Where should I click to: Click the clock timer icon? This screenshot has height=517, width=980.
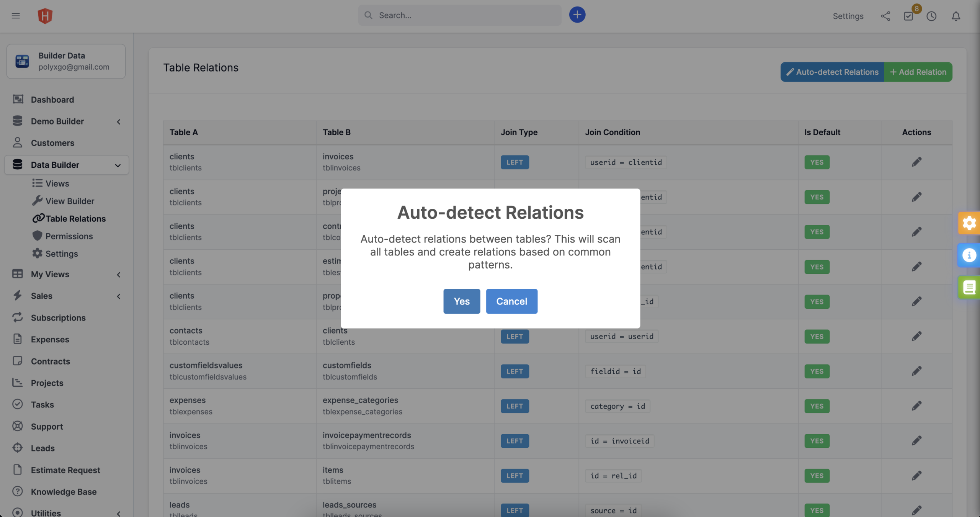click(931, 16)
